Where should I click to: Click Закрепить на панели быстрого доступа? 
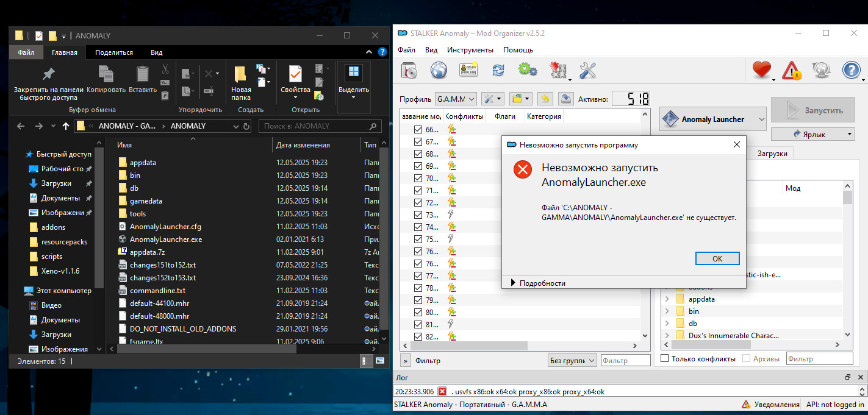tap(48, 83)
